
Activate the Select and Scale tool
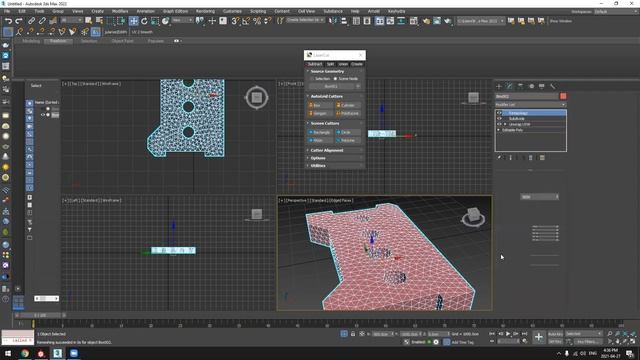pos(155,21)
